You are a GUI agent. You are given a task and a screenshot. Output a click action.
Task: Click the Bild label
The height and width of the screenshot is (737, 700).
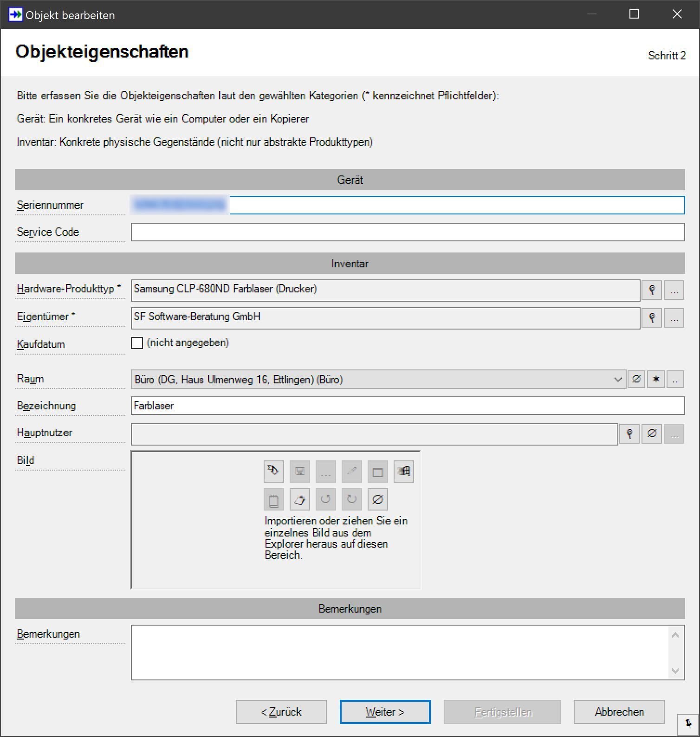click(x=26, y=460)
